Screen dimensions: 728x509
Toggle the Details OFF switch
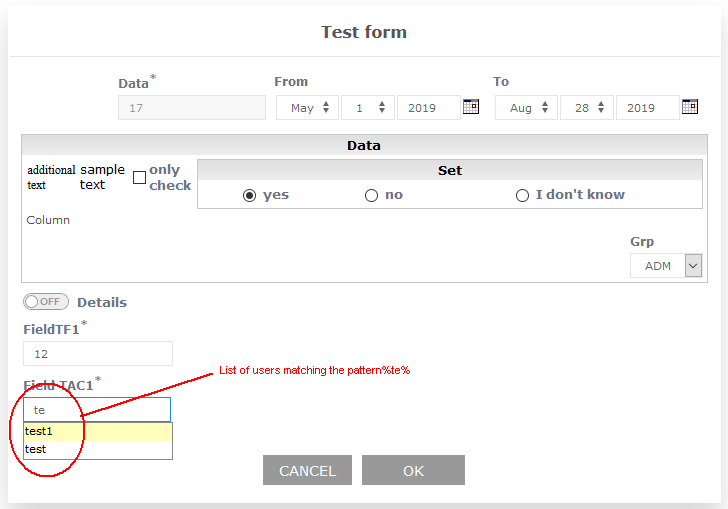46,302
